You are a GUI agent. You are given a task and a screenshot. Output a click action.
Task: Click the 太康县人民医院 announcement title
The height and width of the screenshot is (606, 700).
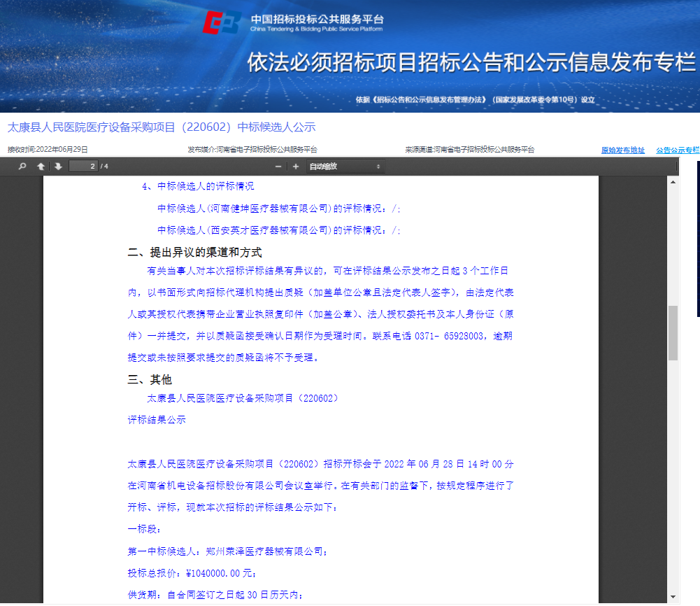coord(162,127)
